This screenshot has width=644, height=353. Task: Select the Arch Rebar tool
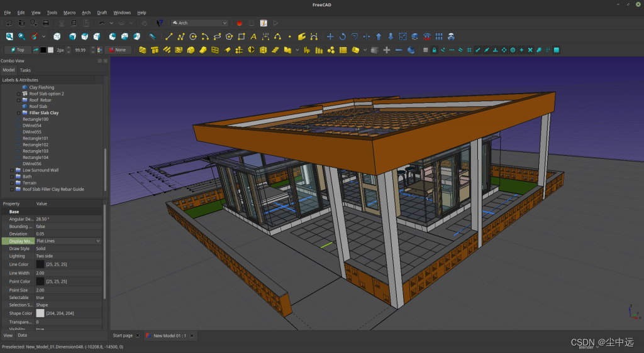pyautogui.click(x=167, y=50)
